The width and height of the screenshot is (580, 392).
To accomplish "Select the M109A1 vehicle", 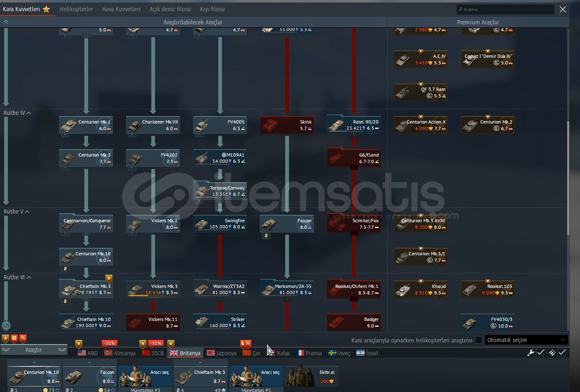I will coord(220,158).
